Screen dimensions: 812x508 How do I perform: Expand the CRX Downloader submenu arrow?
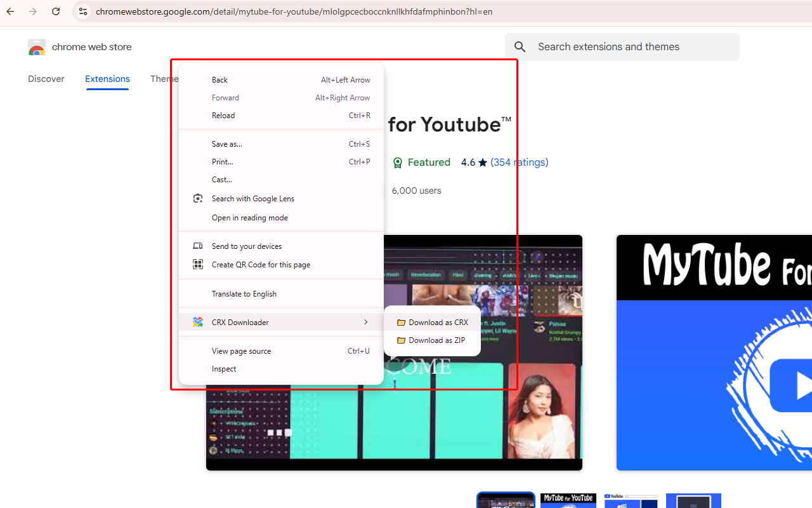(366, 323)
